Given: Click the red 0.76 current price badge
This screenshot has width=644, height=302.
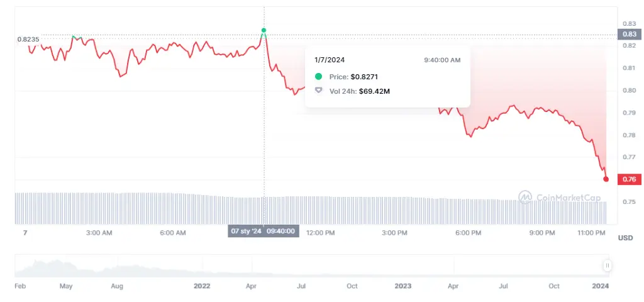Looking at the screenshot, I should [628, 179].
